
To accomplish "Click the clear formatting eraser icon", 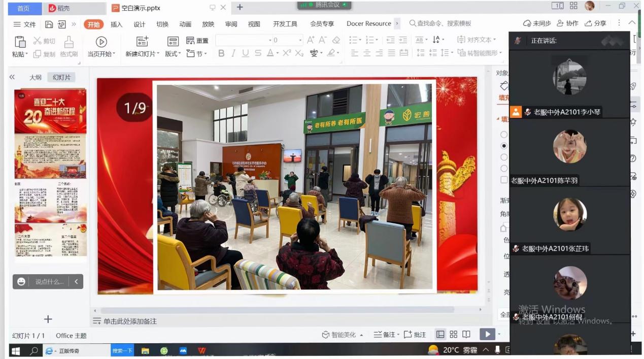I will (x=336, y=40).
